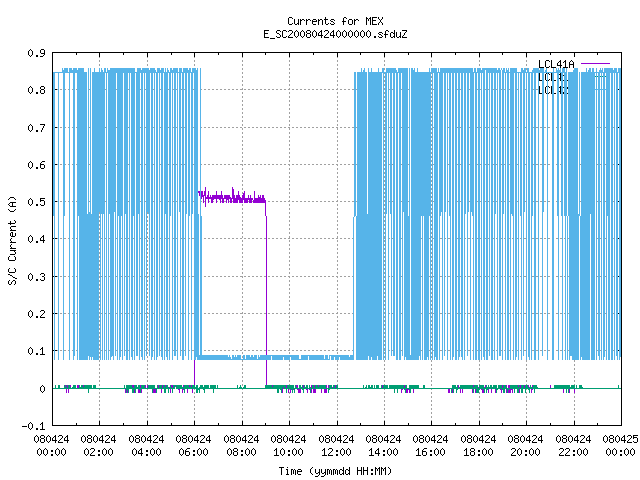Select the y-axis tick label '0.7'
This screenshot has width=640, height=480.
point(36,128)
